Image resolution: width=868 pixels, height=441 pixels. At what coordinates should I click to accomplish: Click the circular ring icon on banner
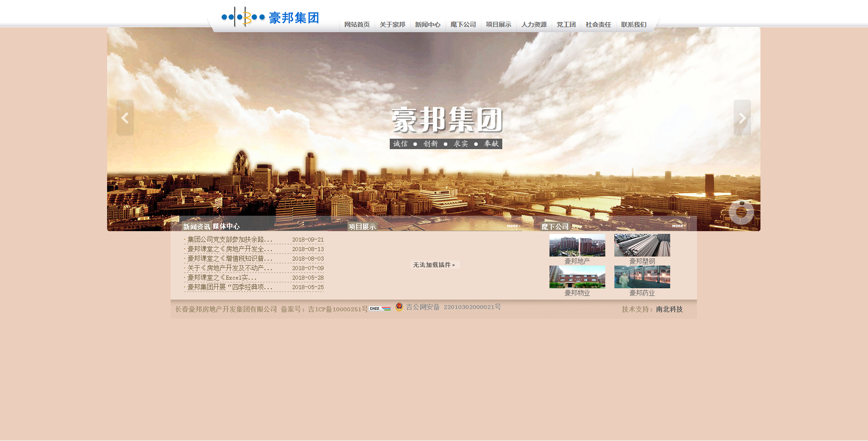741,212
